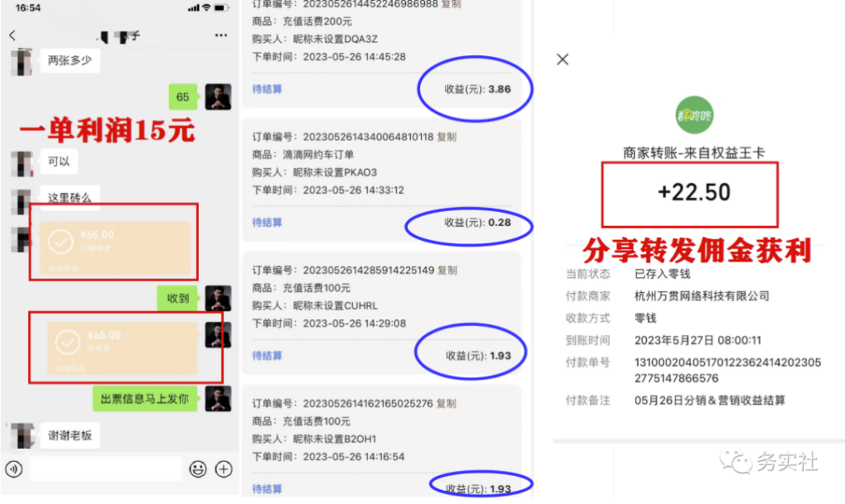Open the three-dot chat options icon

pos(220,36)
